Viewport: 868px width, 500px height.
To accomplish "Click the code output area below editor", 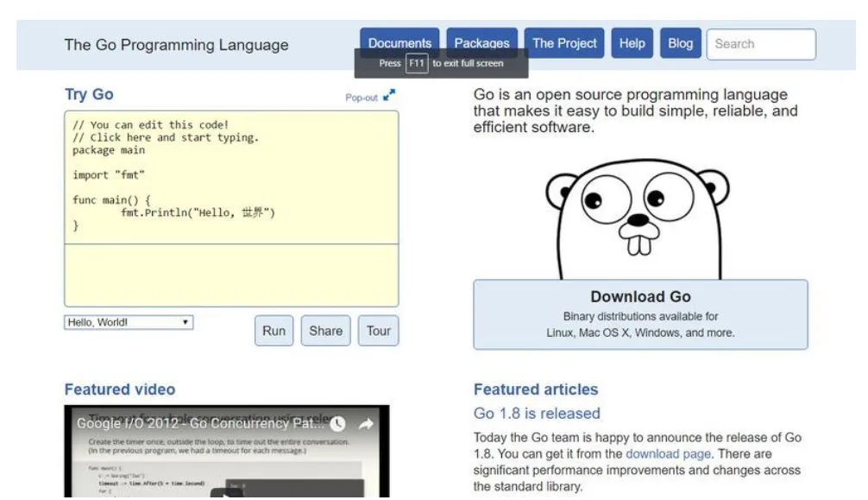I will click(231, 275).
